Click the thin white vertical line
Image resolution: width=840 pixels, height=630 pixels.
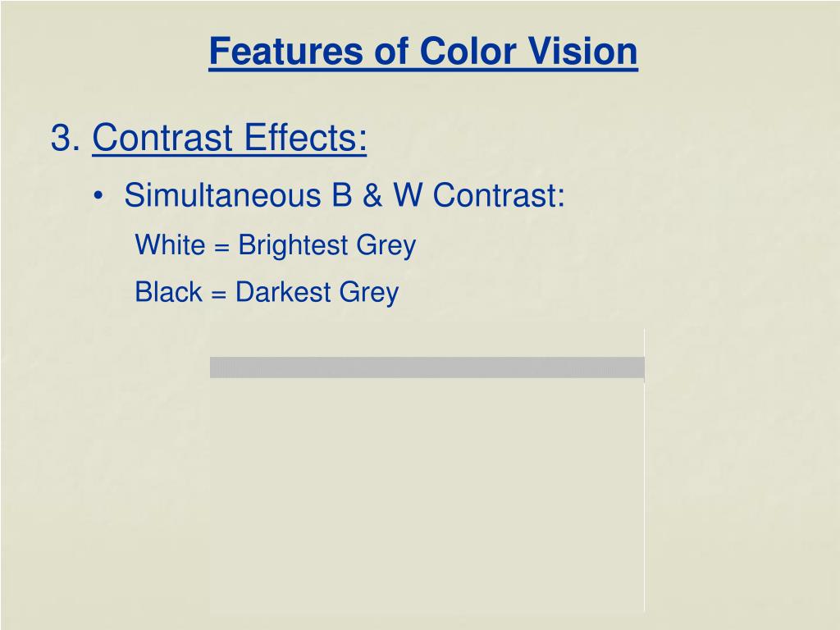point(644,470)
